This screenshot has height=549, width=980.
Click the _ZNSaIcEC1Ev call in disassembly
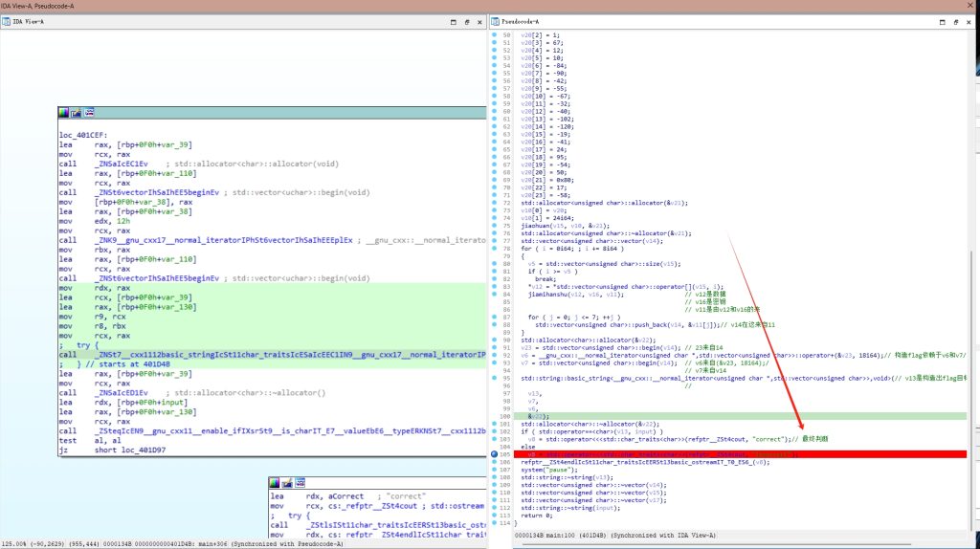click(122, 164)
